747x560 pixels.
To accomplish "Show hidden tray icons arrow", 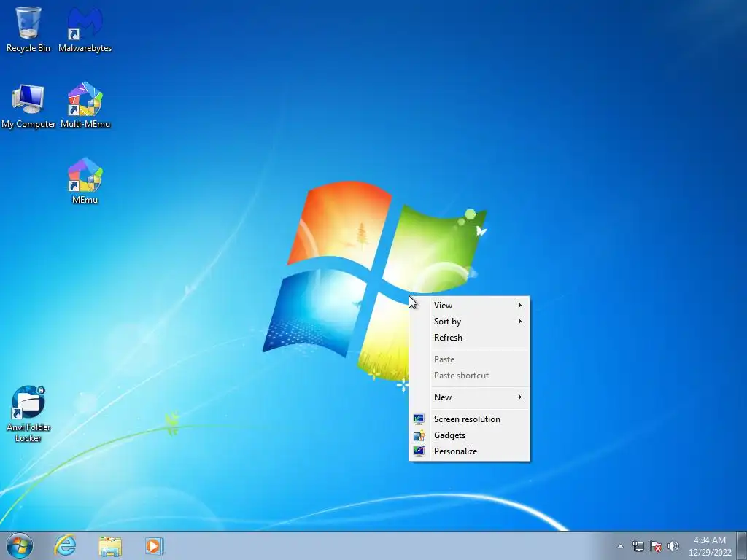I will click(620, 546).
